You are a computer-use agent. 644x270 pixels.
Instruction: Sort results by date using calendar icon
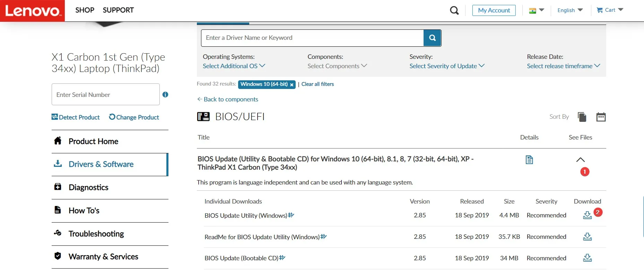point(601,117)
